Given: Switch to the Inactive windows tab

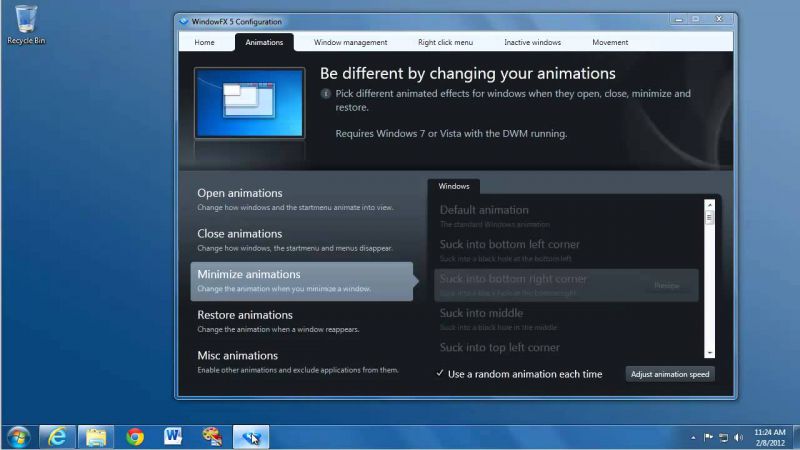Looking at the screenshot, I should (533, 42).
